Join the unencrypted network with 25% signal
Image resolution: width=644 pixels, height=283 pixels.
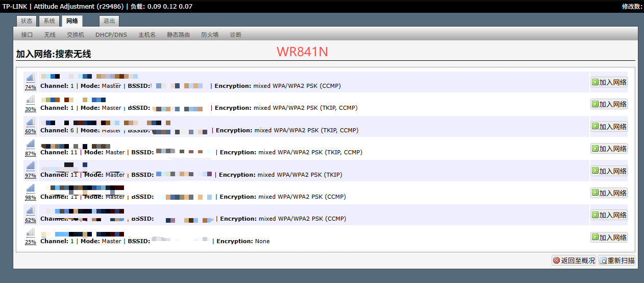click(x=609, y=237)
